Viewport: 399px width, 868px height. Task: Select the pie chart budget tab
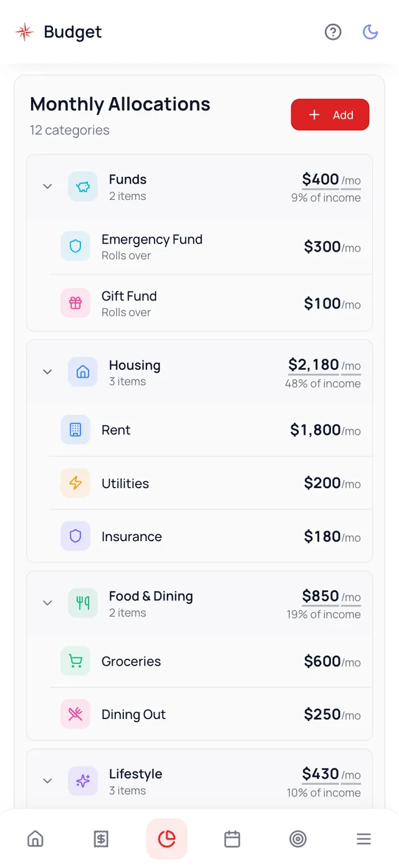click(167, 839)
